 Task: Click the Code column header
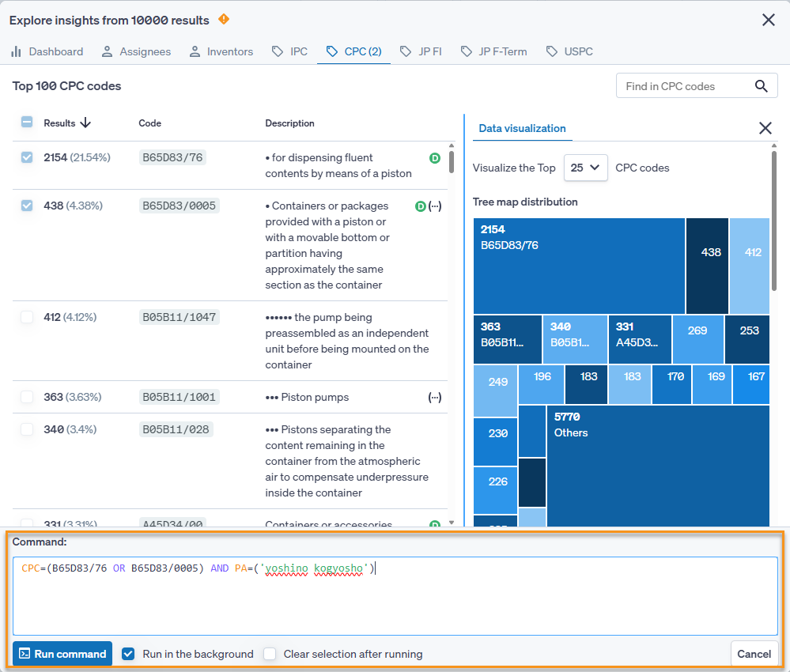click(149, 123)
